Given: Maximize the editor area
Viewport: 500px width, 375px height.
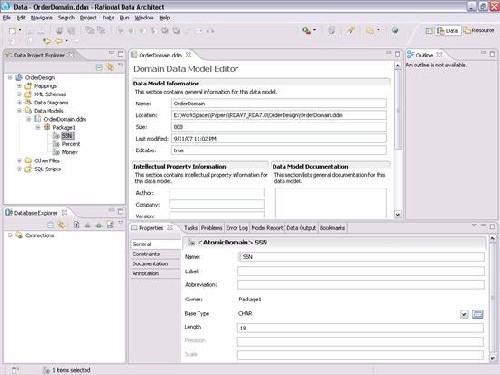Looking at the screenshot, I should (x=397, y=54).
